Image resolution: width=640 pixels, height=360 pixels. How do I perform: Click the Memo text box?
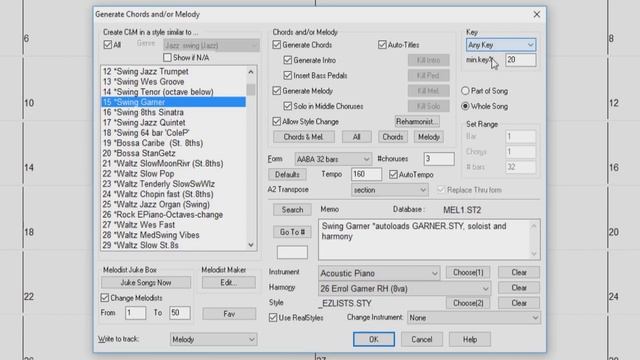click(x=429, y=239)
